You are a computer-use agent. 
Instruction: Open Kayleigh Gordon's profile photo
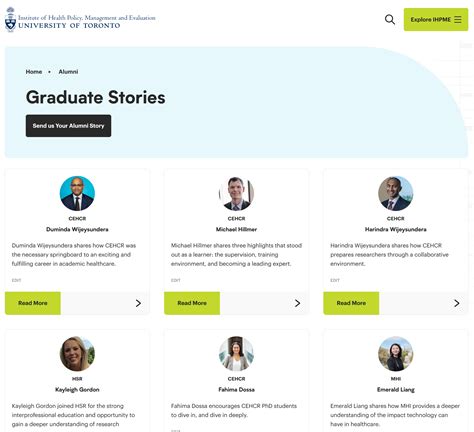pos(77,354)
